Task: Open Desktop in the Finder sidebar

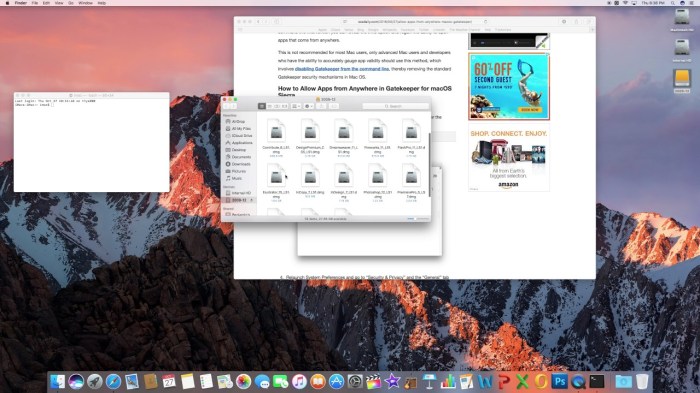Action: tap(239, 150)
